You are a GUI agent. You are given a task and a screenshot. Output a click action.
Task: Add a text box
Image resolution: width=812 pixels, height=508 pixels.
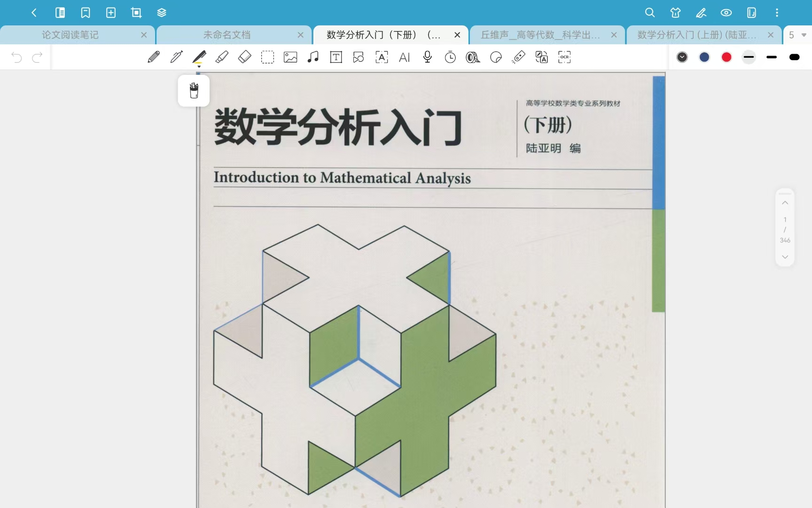tap(336, 57)
